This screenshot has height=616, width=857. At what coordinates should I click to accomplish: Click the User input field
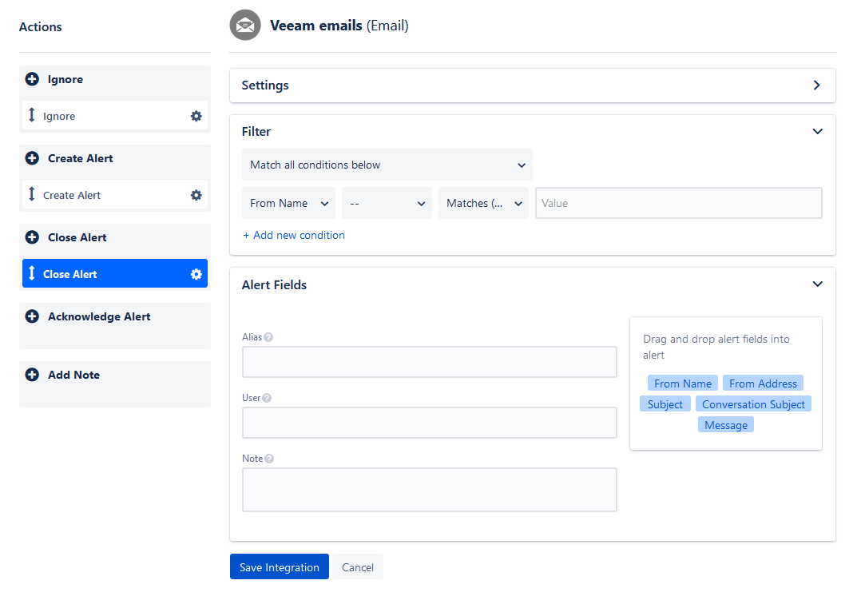[x=430, y=423]
